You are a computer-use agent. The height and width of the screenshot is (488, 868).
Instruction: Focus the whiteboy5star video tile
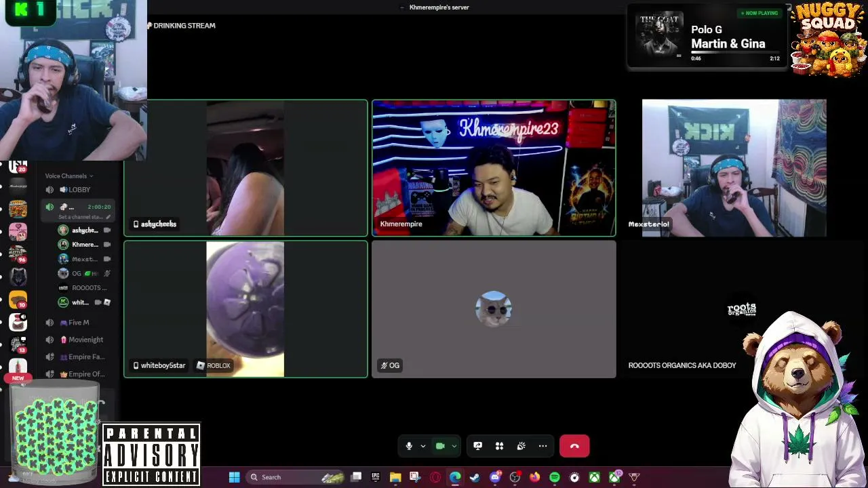coord(246,309)
